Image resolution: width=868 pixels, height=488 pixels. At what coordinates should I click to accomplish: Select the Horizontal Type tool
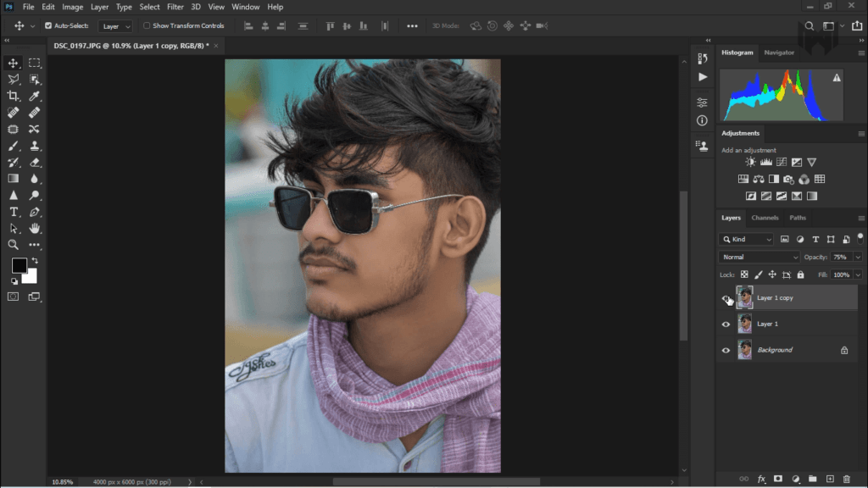pyautogui.click(x=14, y=212)
